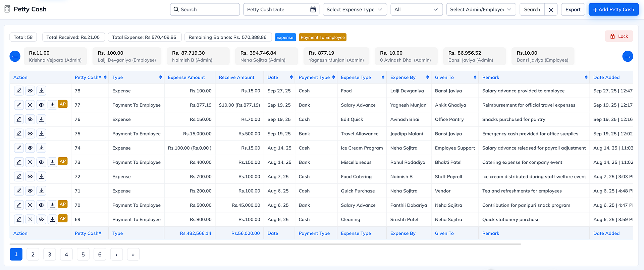View details of petty cash entry 72

[x=30, y=176]
